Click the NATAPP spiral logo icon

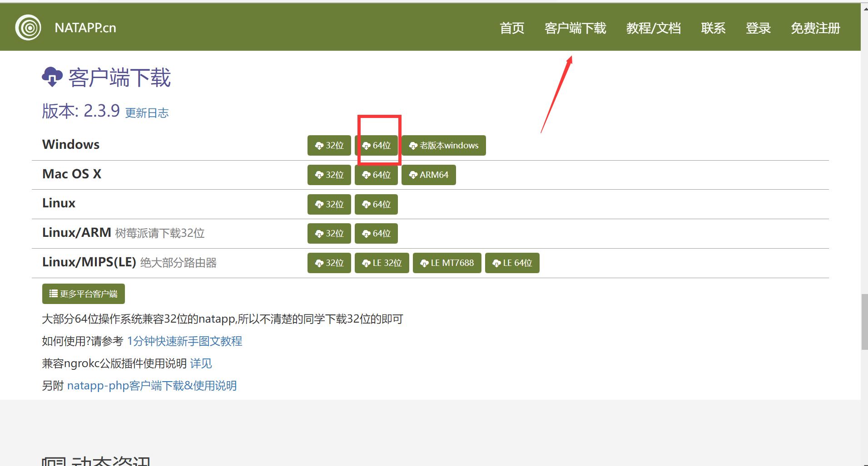pyautogui.click(x=28, y=27)
